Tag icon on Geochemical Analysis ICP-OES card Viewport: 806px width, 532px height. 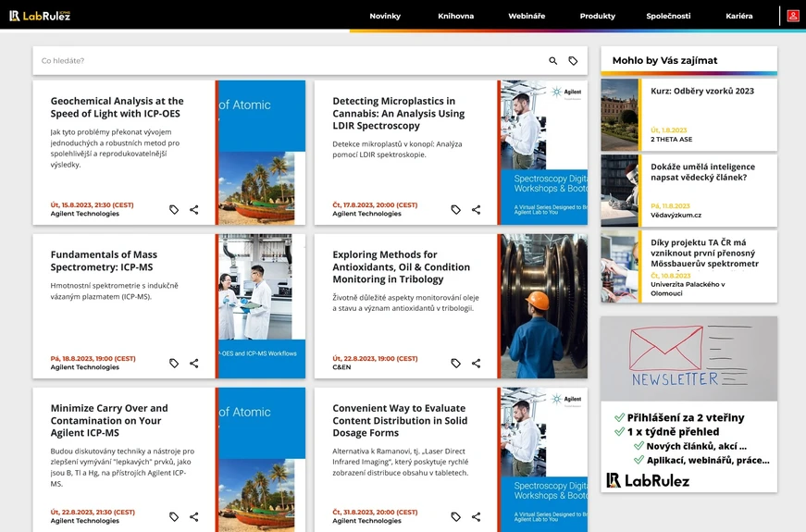174,210
